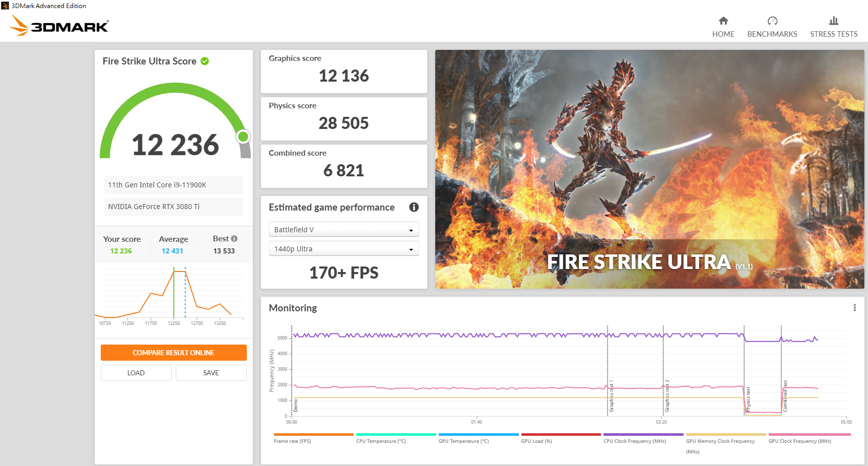Click the Fire Strike Ultra artwork thumbnail
Viewport: 868px width, 466px height.
pos(649,169)
